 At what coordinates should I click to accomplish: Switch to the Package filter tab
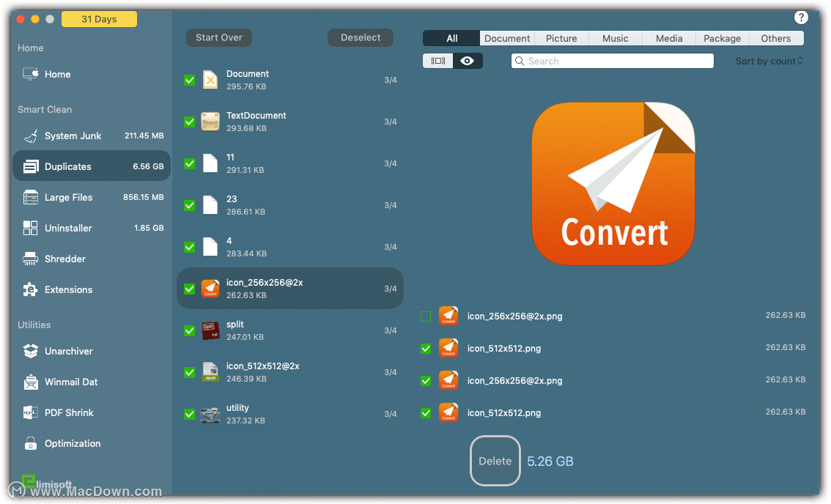click(x=722, y=38)
